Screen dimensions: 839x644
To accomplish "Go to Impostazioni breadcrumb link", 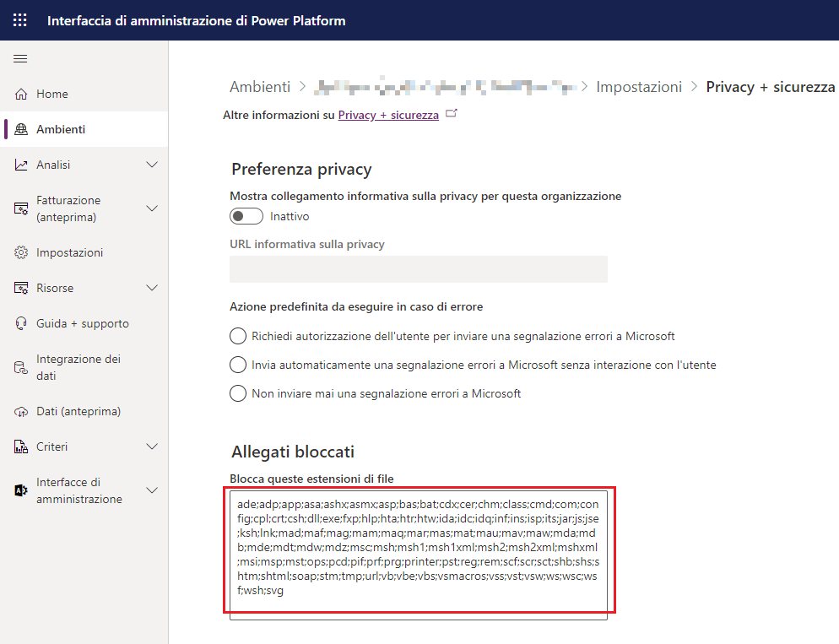I will 639,87.
